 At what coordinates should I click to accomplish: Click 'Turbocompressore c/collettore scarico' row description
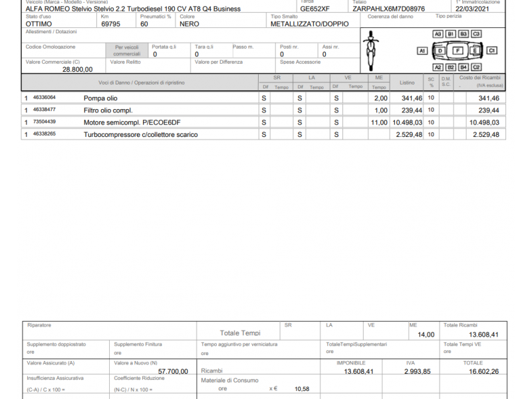pos(141,135)
